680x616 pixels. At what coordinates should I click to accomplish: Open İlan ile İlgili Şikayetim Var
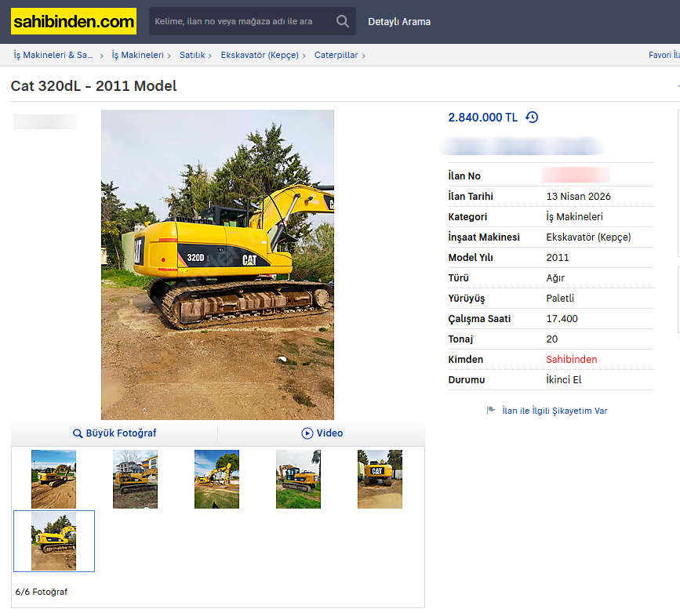click(555, 411)
